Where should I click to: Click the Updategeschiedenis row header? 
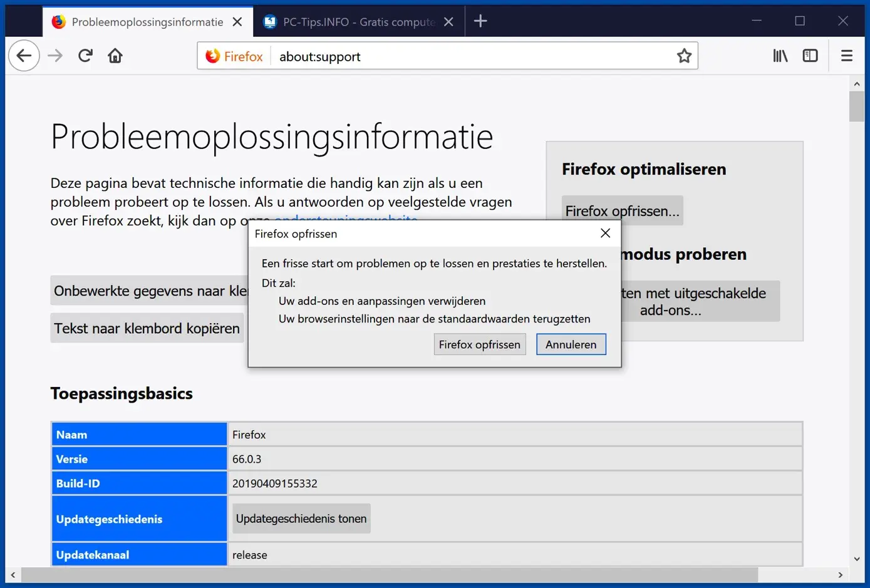[x=139, y=518]
